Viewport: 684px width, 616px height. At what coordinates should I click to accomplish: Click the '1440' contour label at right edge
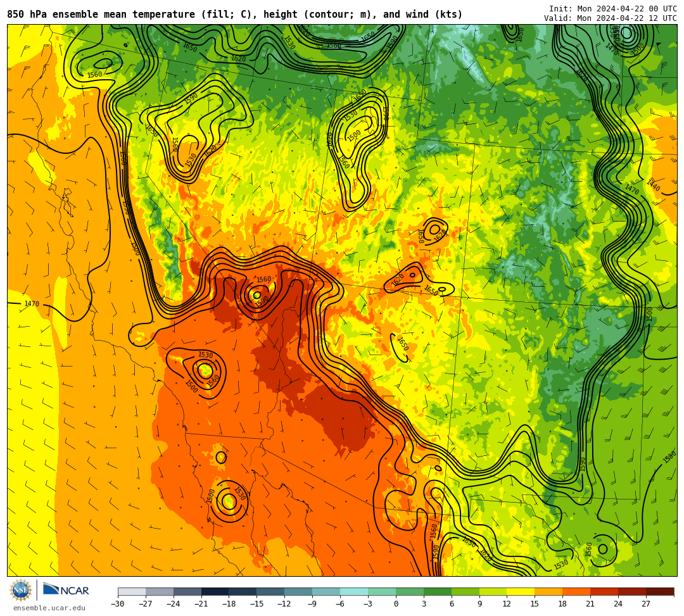(654, 185)
